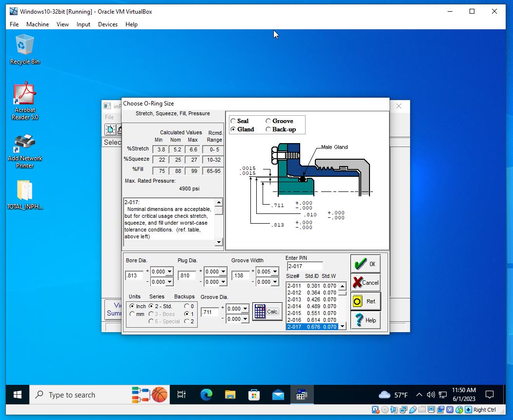Expand Groove Dia. plus tolerance dropdown

245,309
